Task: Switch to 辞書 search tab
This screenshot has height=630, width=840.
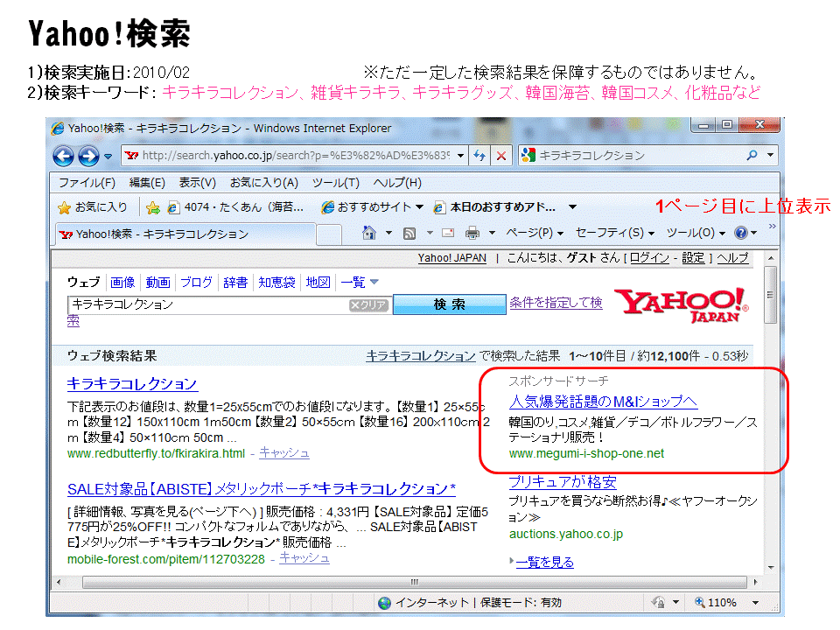Action: click(x=235, y=283)
